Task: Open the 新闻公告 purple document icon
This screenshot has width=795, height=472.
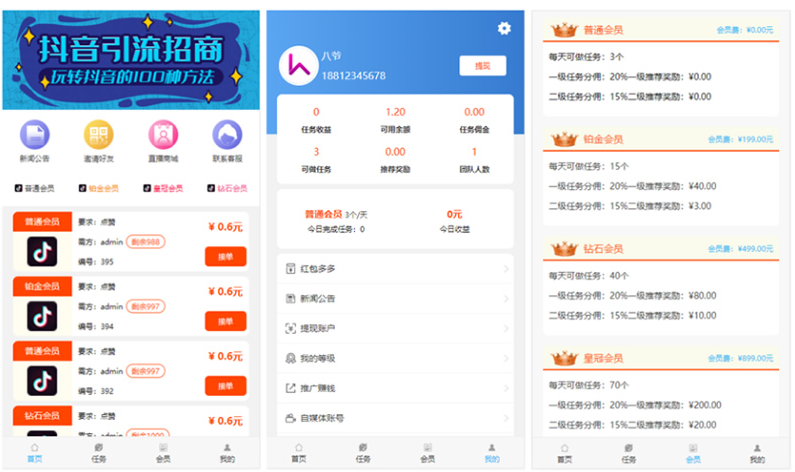Action: point(35,134)
